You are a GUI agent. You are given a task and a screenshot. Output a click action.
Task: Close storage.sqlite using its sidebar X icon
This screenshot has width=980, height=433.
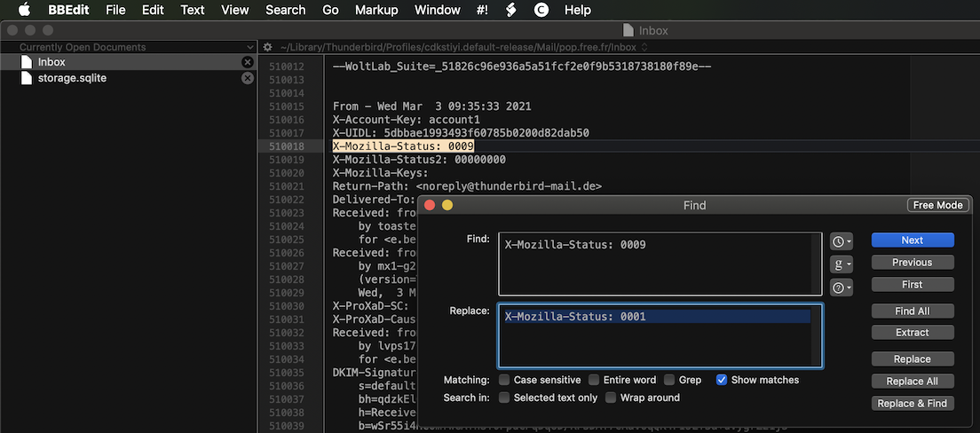pos(248,78)
